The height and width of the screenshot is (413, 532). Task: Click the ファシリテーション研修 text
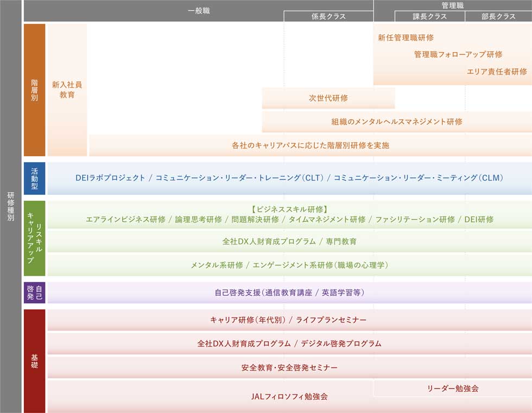tap(415, 219)
